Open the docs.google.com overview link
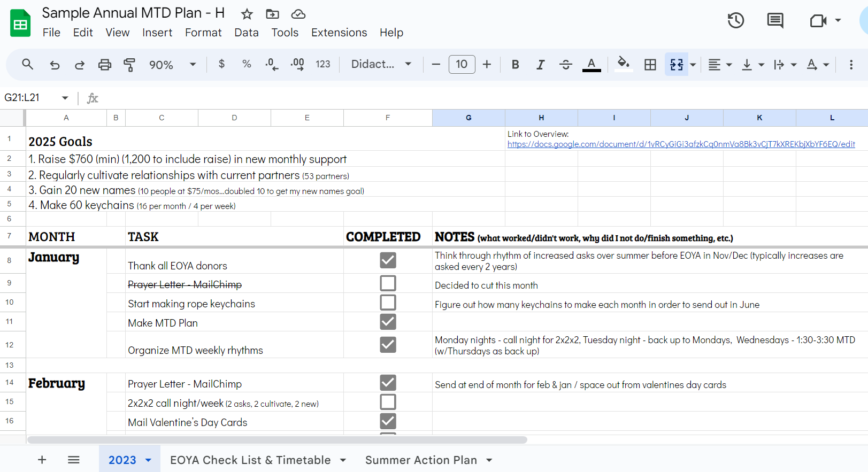The height and width of the screenshot is (472, 868). click(681, 144)
